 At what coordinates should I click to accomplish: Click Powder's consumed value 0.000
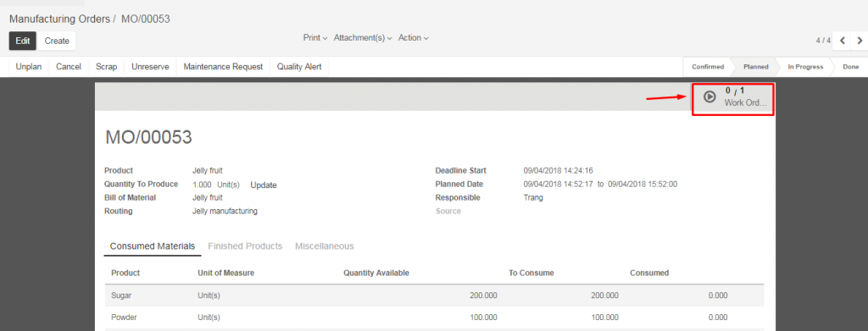tap(718, 317)
